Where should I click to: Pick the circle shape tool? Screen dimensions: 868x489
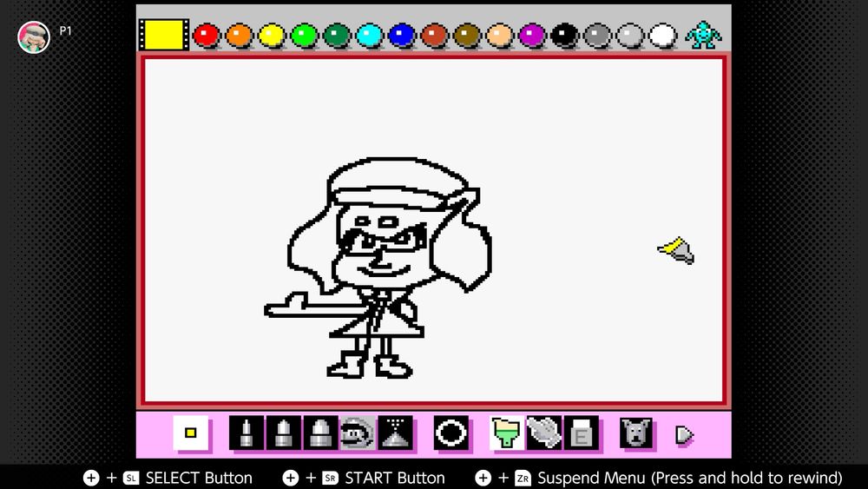pos(451,433)
